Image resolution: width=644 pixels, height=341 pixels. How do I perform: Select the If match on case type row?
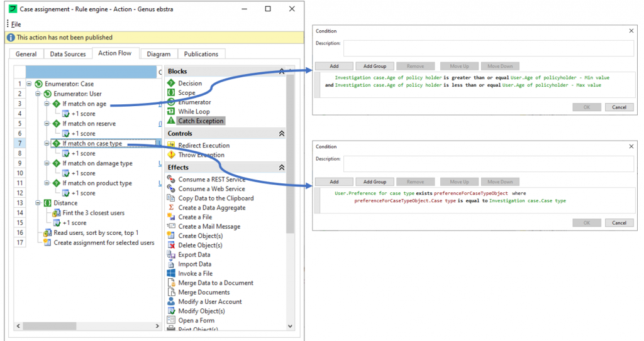pos(92,143)
